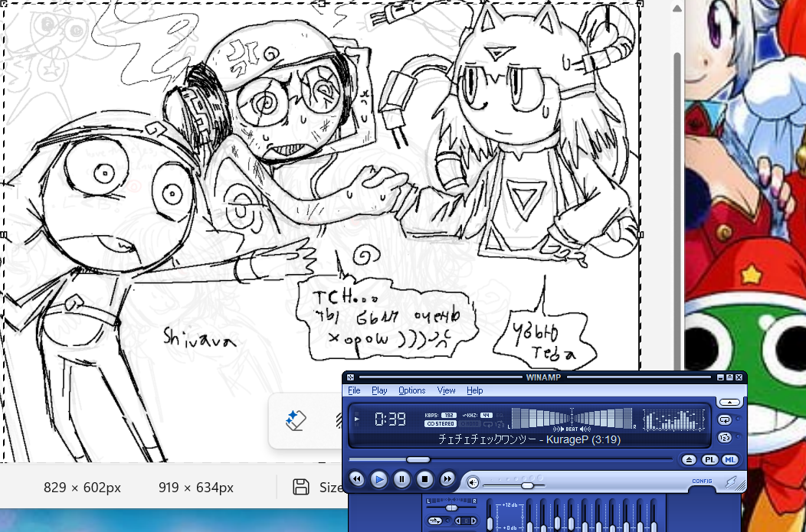This screenshot has height=532, width=806.
Task: Pause the song in Winamp
Action: coord(401,479)
